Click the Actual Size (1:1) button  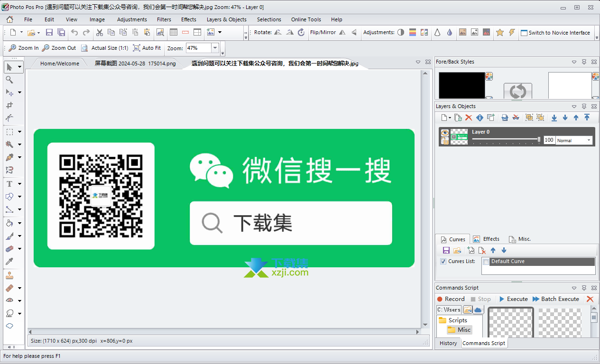[105, 48]
